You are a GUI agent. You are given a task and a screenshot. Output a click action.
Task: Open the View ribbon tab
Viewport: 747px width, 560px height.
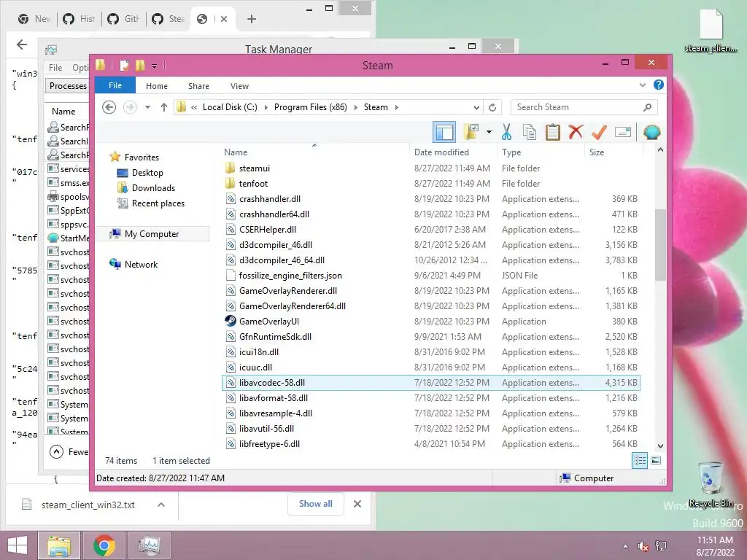click(239, 86)
